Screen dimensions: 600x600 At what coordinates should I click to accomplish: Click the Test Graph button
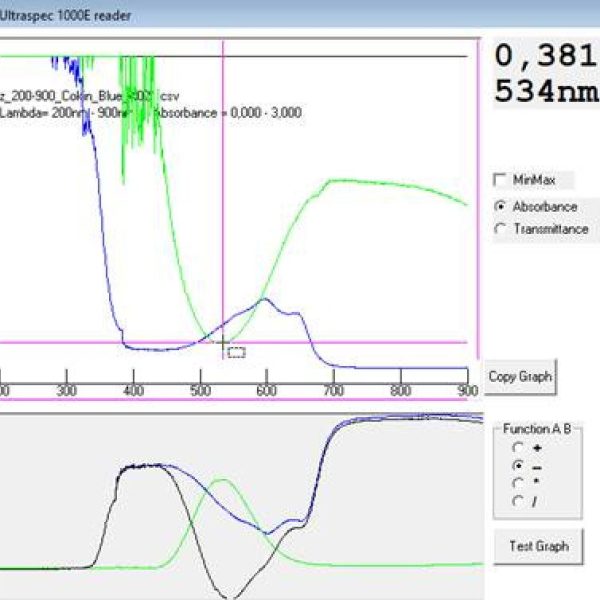pyautogui.click(x=538, y=546)
